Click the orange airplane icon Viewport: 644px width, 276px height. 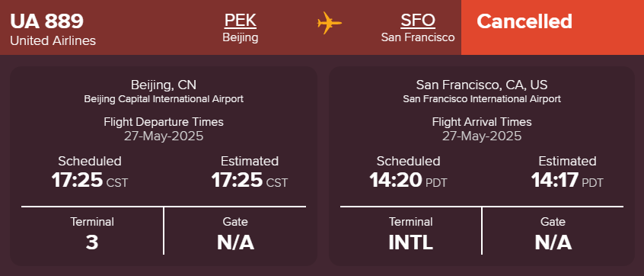coord(330,23)
